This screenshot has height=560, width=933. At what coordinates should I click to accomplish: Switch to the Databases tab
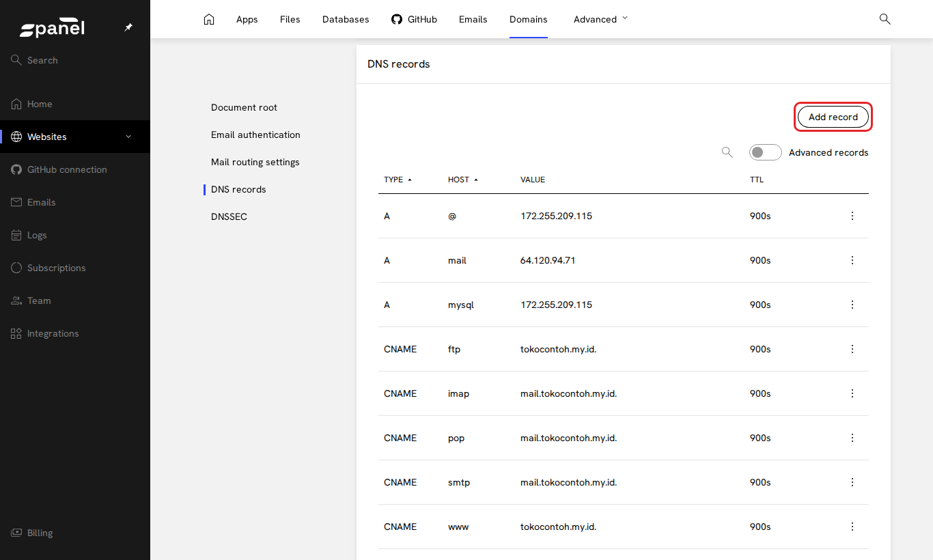(x=346, y=19)
